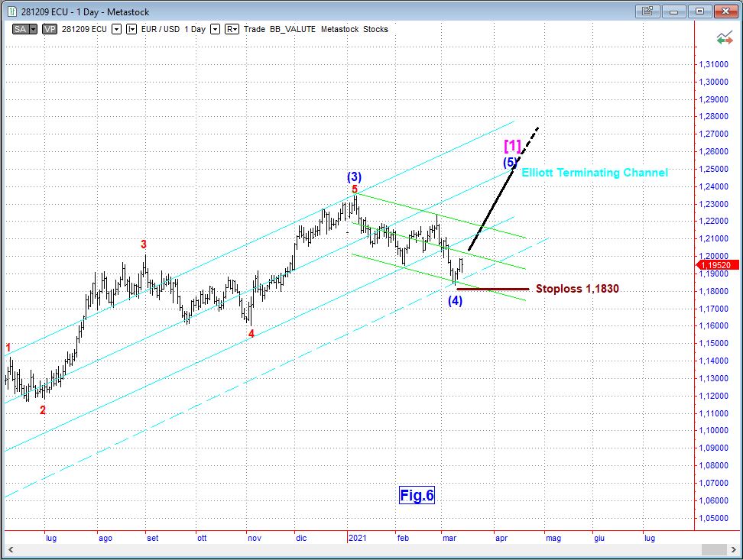This screenshot has height=560, width=743.
Task: Click BB_VALUTE in the chart toolbar
Action: [295, 29]
